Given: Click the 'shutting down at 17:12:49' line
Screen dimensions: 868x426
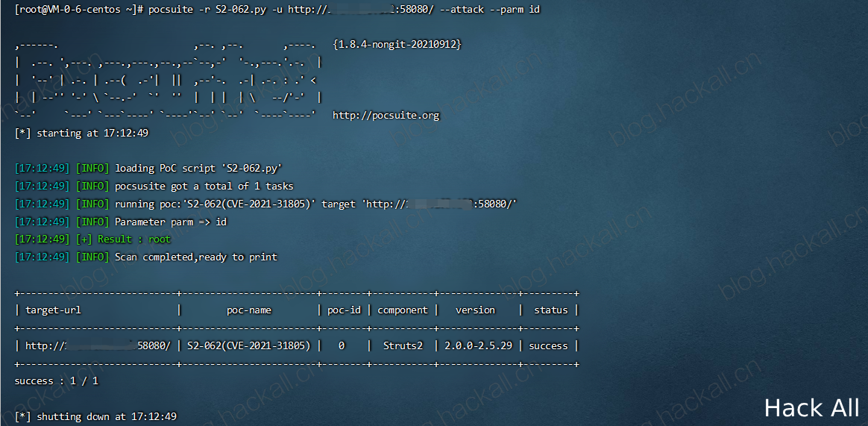Looking at the screenshot, I should 95,416.
